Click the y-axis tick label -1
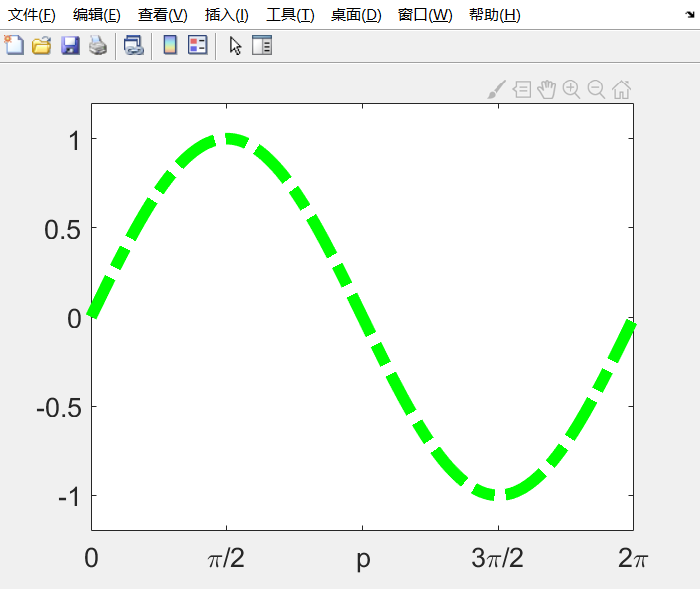The height and width of the screenshot is (589, 700). pyautogui.click(x=69, y=497)
